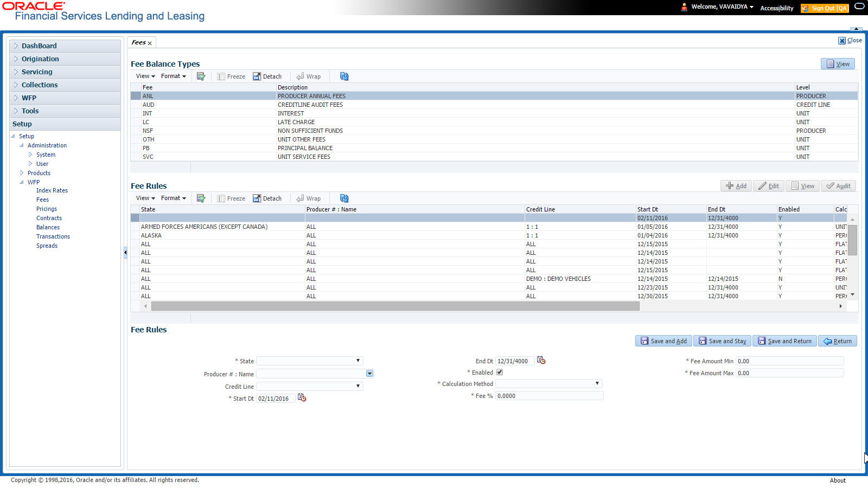Open the Welcome, VAVAIDYA user menu
The width and height of the screenshot is (868, 488).
(723, 7)
